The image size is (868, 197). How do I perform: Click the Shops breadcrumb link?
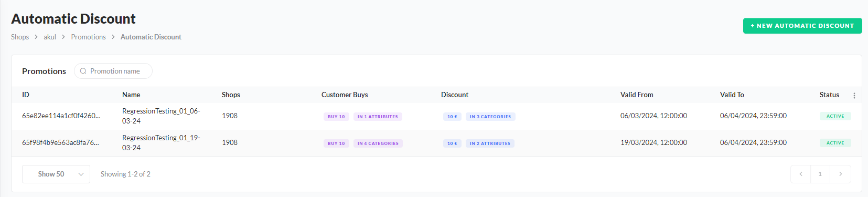point(20,37)
